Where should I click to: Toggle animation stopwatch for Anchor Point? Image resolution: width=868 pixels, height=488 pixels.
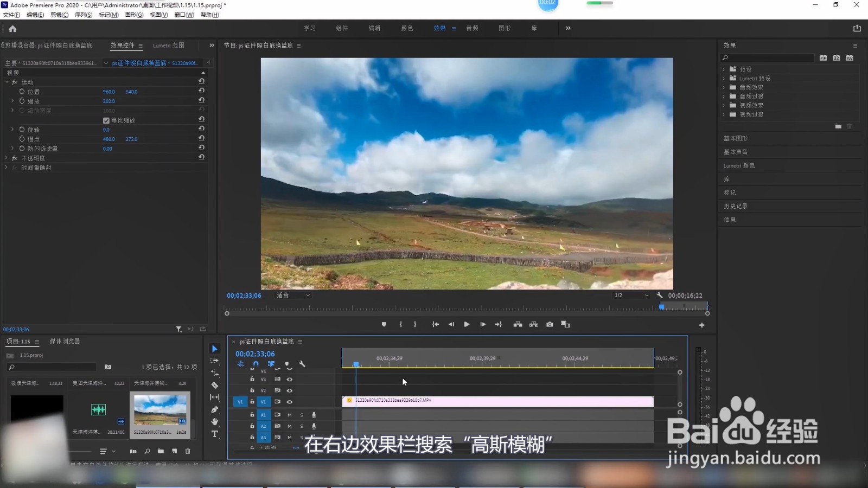(x=22, y=139)
